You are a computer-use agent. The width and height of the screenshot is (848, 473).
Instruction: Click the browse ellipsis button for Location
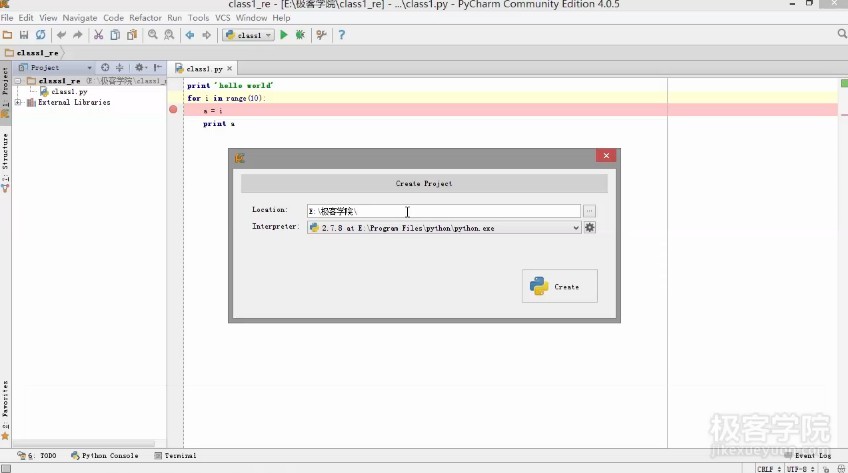(589, 211)
